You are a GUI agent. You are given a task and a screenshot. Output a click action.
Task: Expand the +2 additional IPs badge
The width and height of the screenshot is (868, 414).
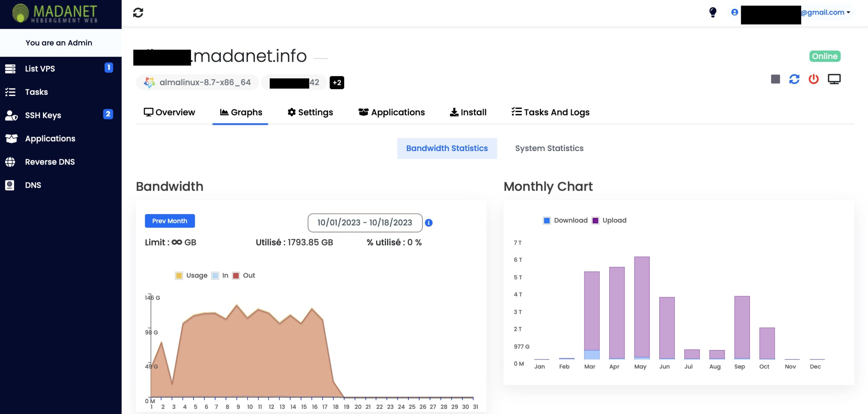[337, 83]
